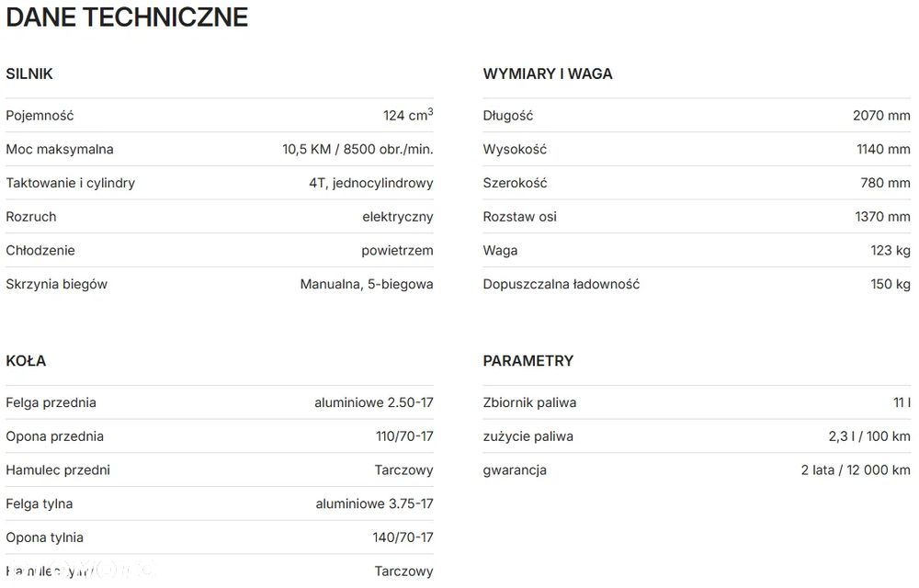Select the Rozstaw osi label

pyautogui.click(x=520, y=217)
